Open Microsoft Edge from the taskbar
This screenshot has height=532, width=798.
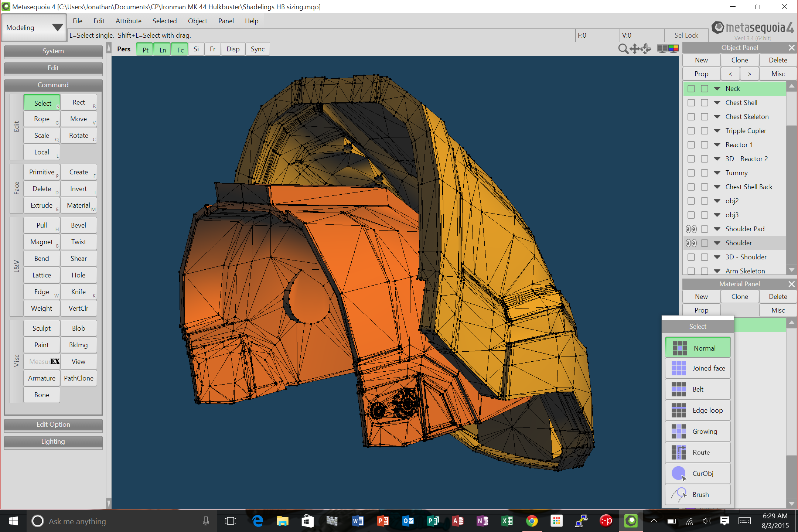coord(258,521)
